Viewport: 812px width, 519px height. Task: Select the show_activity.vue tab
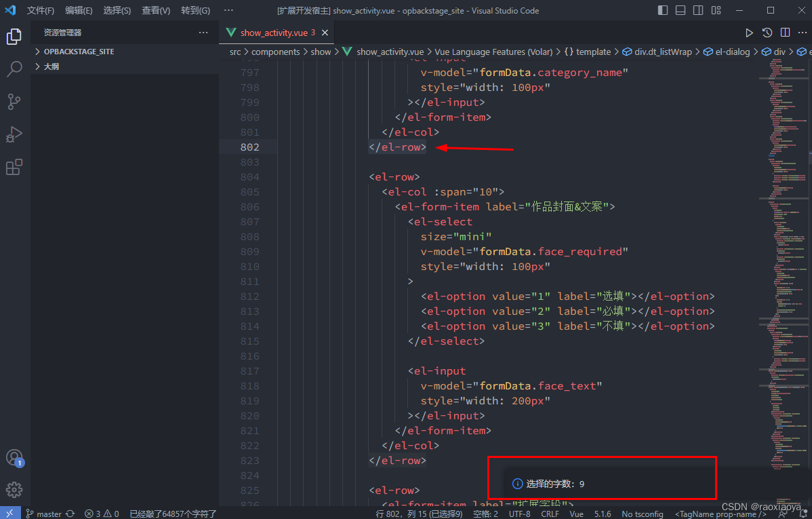click(x=275, y=32)
